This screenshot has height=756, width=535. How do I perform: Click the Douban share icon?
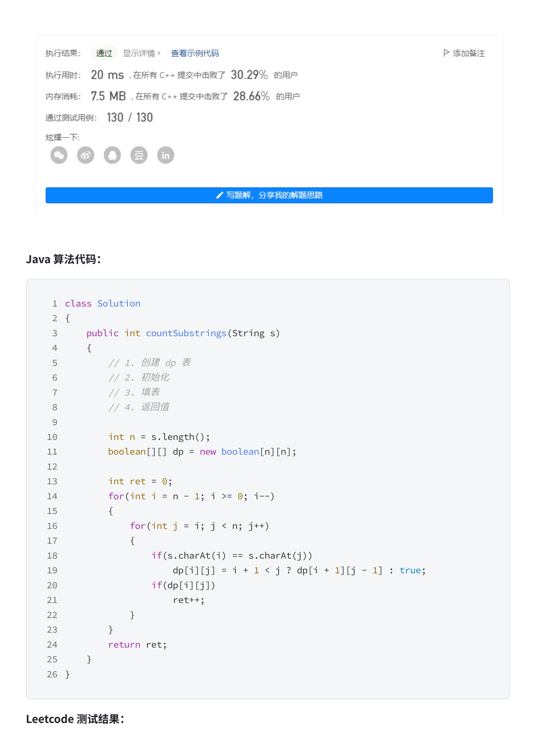point(139,155)
